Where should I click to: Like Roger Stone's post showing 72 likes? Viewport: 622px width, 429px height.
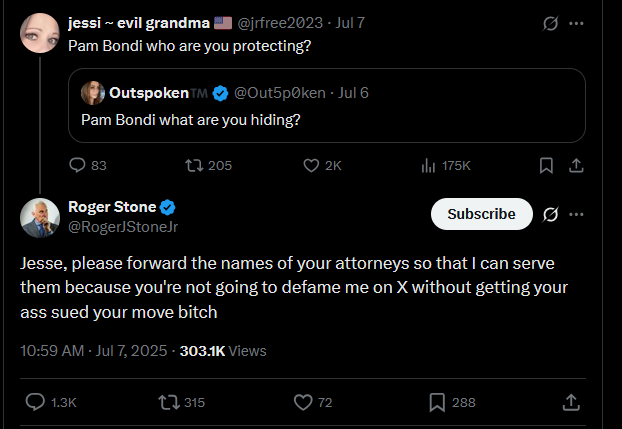[313, 402]
